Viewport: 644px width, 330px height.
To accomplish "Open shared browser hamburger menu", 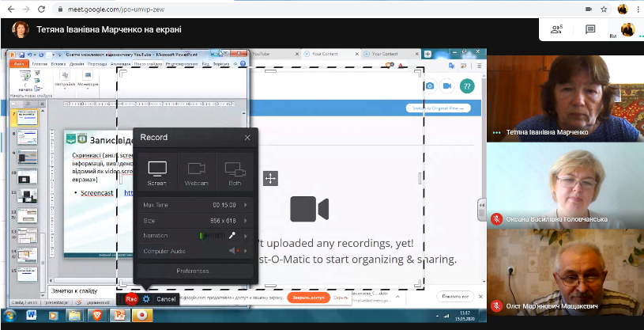I will 480,66.
